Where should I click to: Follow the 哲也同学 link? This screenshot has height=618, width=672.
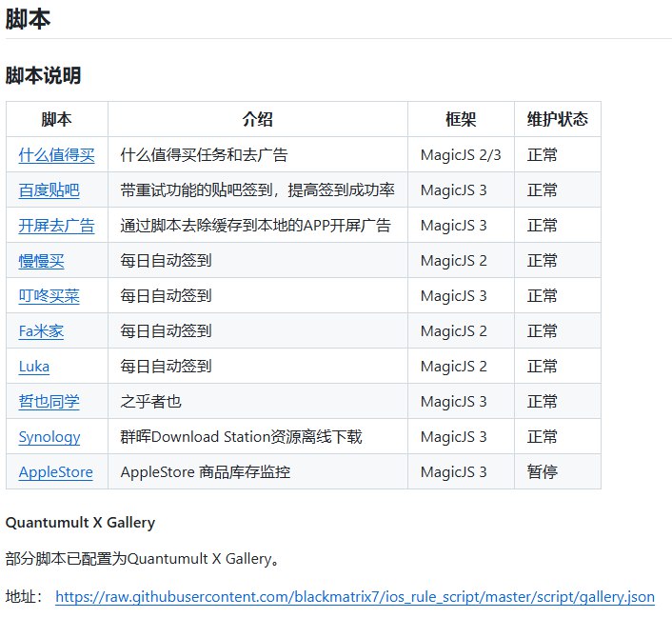[x=49, y=401]
